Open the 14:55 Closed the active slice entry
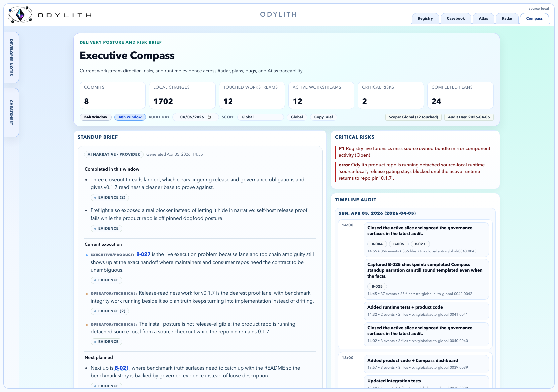 point(426,240)
